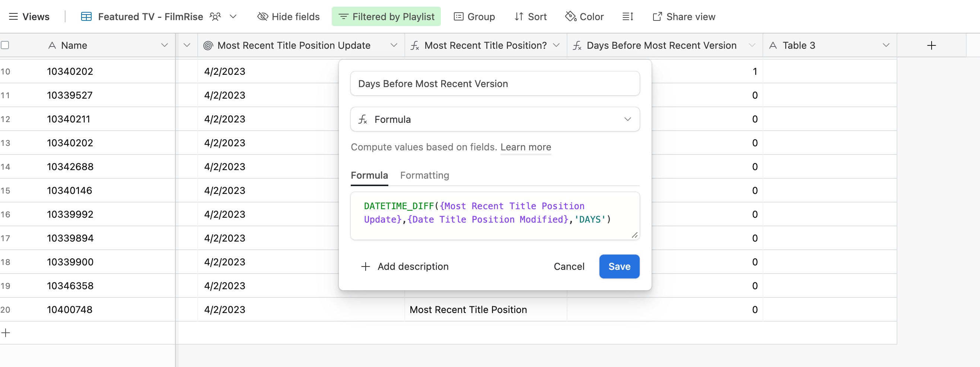The image size is (980, 367).
Task: Click the date cell 4/2/2023 in row 10
Action: click(268, 71)
